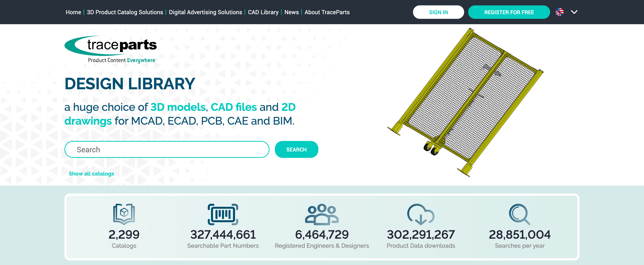
Task: Open Digital Advertising Solutions menu
Action: pyautogui.click(x=205, y=12)
